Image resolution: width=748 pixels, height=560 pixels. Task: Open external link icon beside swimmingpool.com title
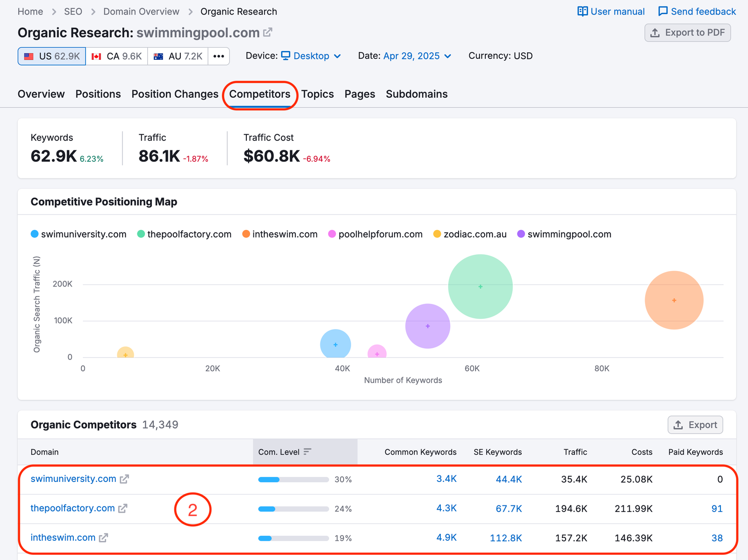267,33
